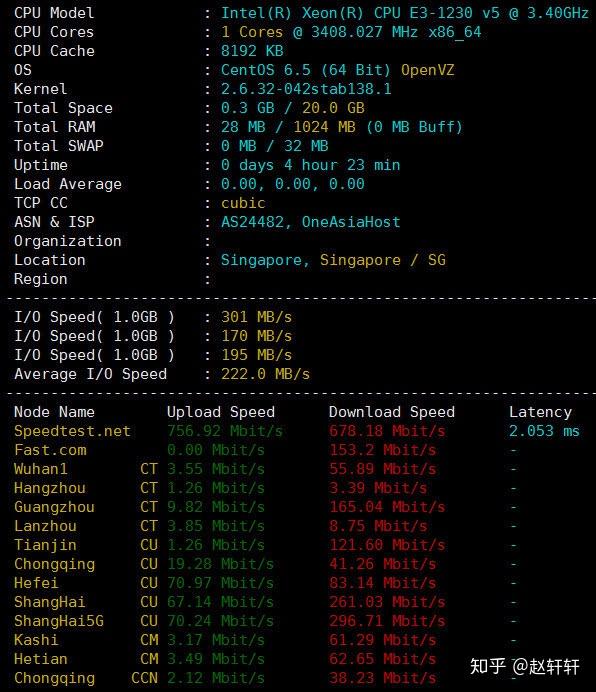
Task: Select the Uptime value text
Action: (x=310, y=165)
